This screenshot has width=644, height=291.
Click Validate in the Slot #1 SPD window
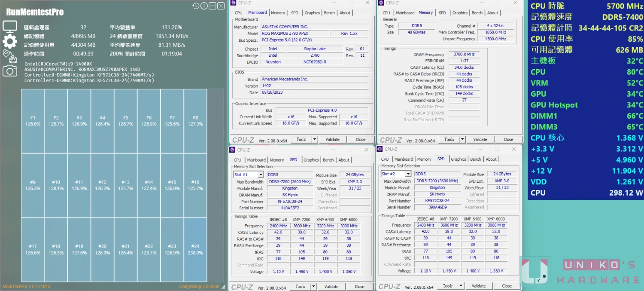click(331, 286)
